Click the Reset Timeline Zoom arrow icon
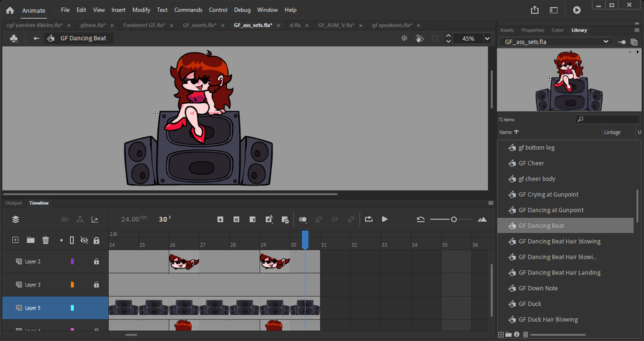 click(x=421, y=219)
